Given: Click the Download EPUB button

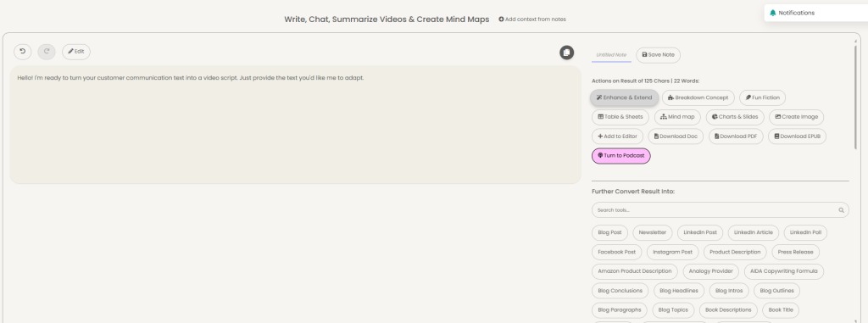Looking at the screenshot, I should tap(797, 136).
